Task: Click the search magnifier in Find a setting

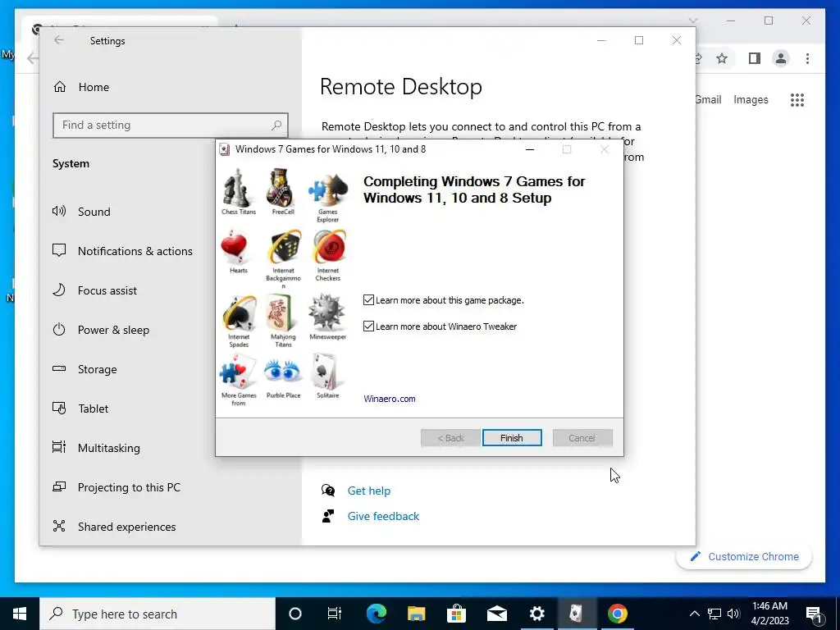Action: (x=276, y=126)
